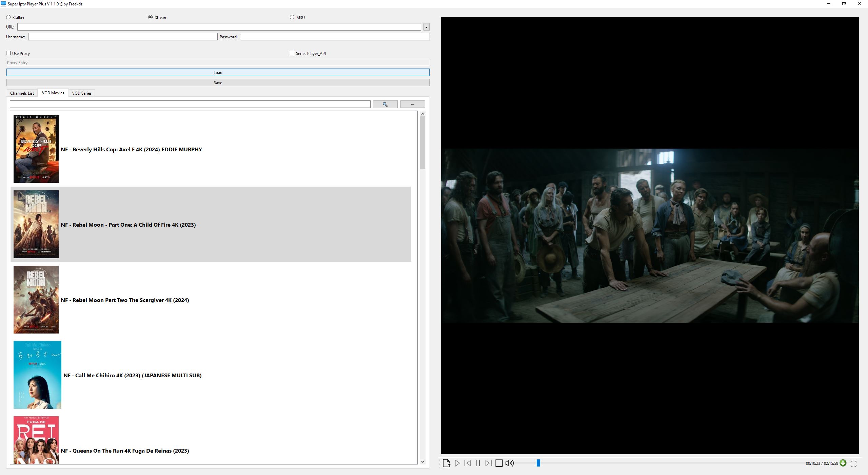Close the Super Iptv Player window
Image resolution: width=868 pixels, height=475 pixels.
coord(860,4)
